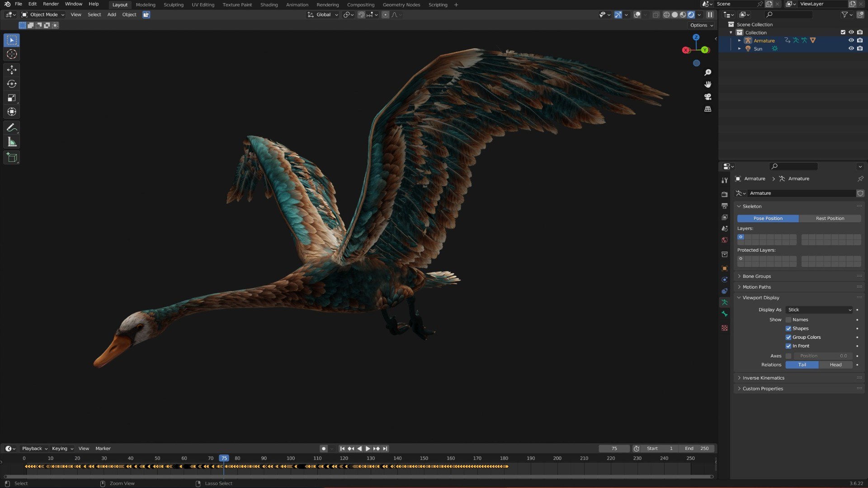868x488 pixels.
Task: Expand the Armature tree item
Action: point(740,41)
